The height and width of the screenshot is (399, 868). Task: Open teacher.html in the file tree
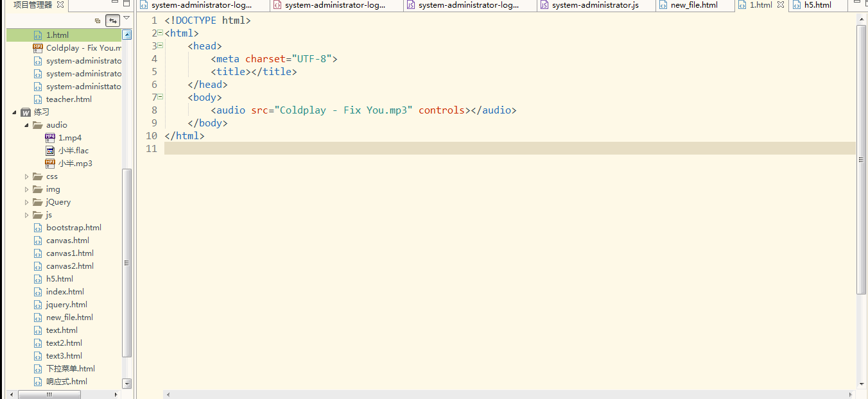(x=69, y=99)
